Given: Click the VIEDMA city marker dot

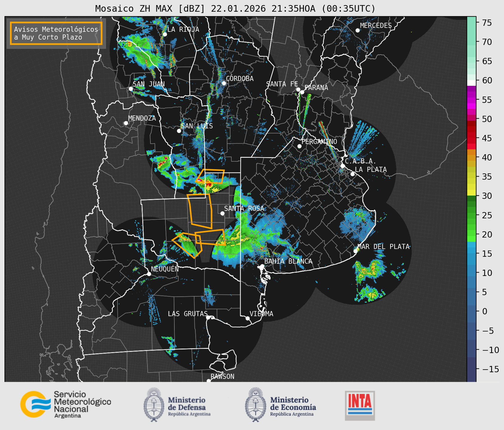Looking at the screenshot, I should [247, 318].
